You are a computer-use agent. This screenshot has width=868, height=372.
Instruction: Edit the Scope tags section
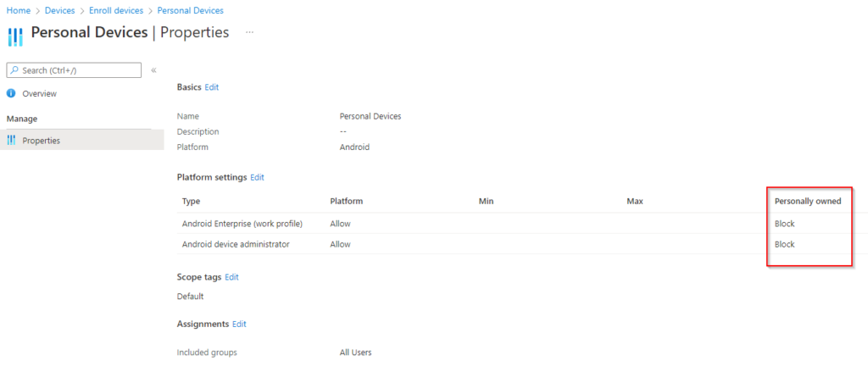231,277
